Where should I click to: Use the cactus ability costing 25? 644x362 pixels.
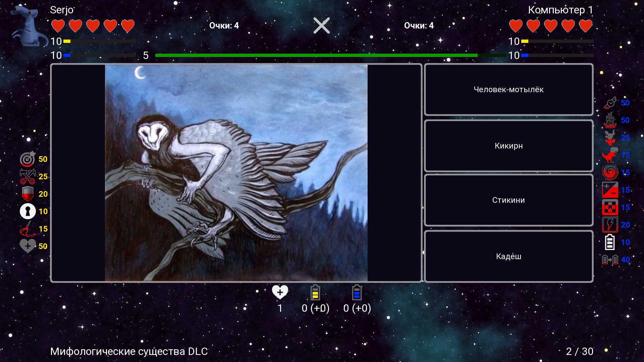coord(610,138)
